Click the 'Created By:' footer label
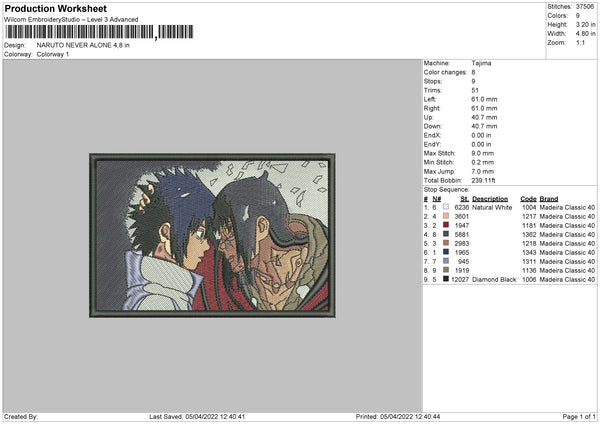 pos(21,416)
